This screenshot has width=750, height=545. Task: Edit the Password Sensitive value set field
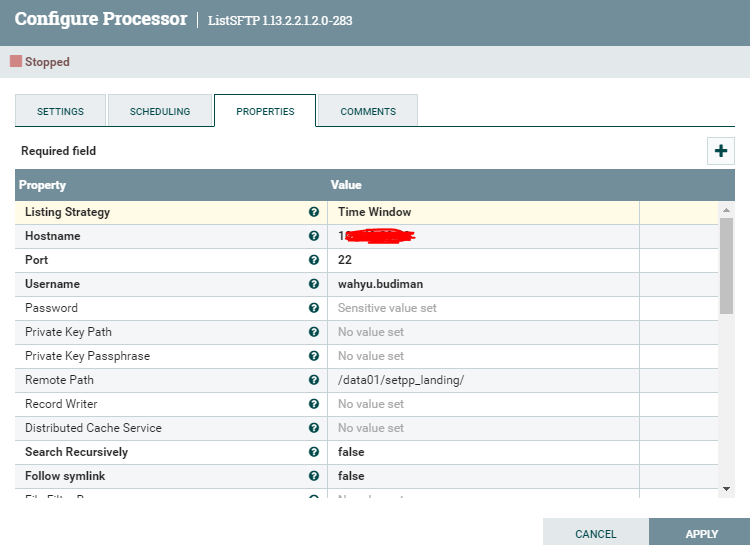[483, 308]
